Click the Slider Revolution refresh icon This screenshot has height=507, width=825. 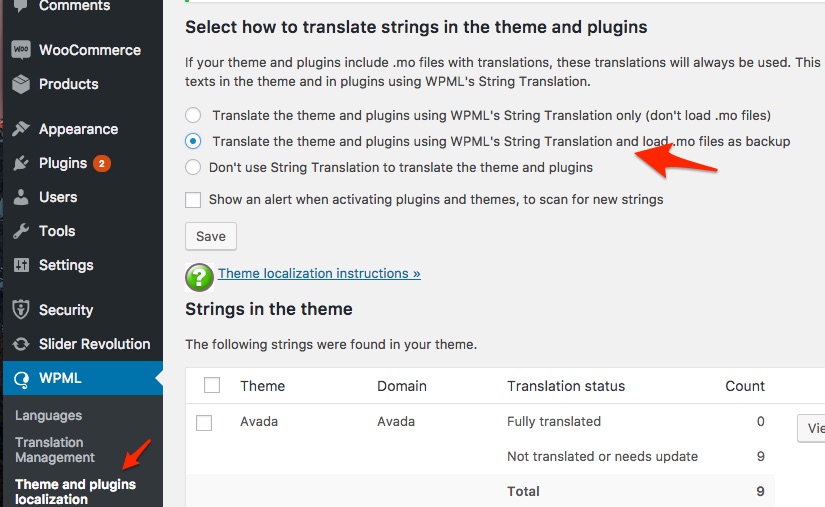(21, 344)
